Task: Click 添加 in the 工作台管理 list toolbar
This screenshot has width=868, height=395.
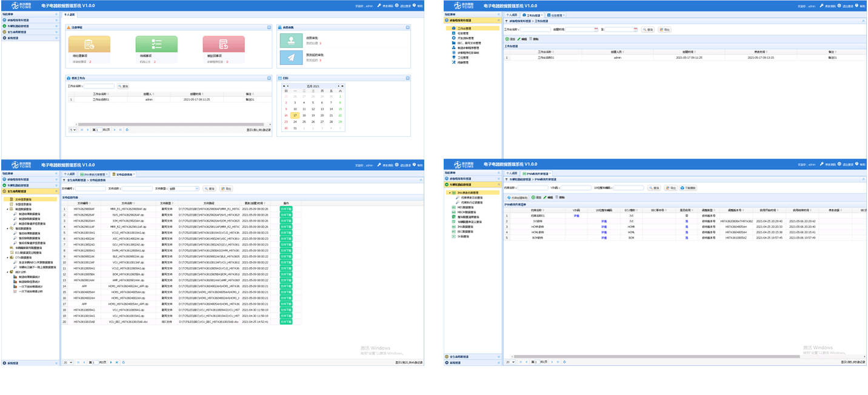Action: (x=510, y=39)
